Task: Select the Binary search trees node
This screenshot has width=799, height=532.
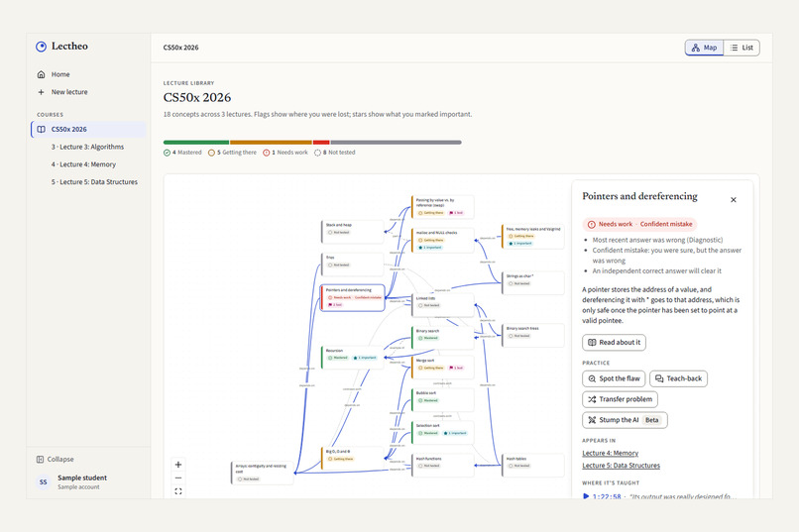Action: (533, 336)
